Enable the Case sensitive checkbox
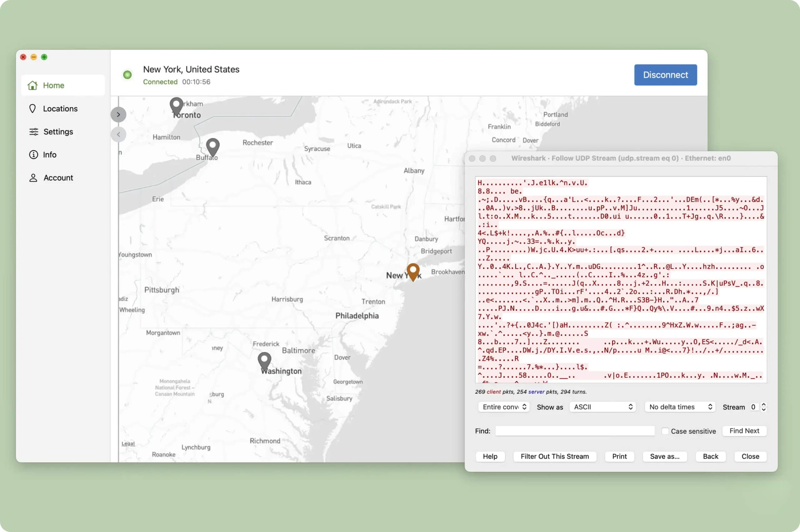 pos(665,431)
